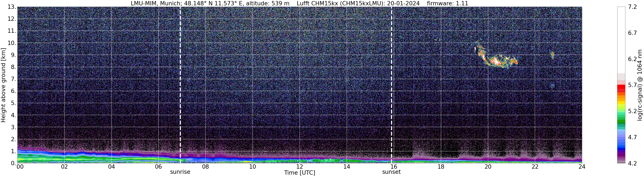
Task: Click the colorbar tick value 6.7
Action: coord(632,33)
